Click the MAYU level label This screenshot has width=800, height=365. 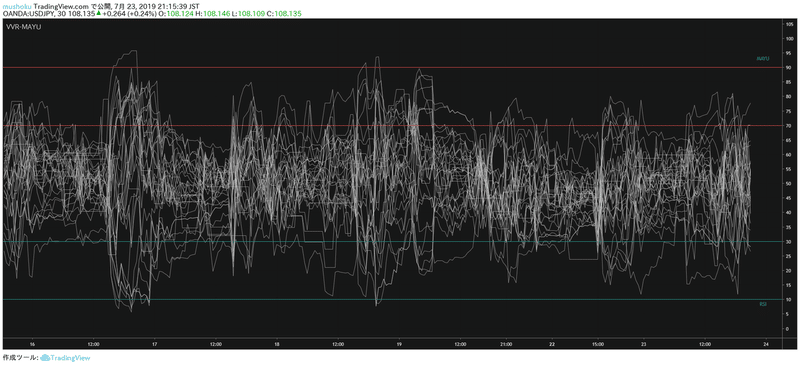click(763, 59)
